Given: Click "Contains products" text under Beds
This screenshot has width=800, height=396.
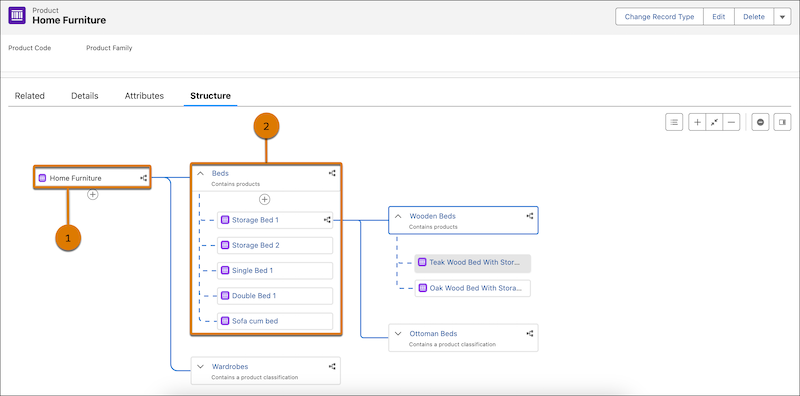Looking at the screenshot, I should [x=236, y=184].
